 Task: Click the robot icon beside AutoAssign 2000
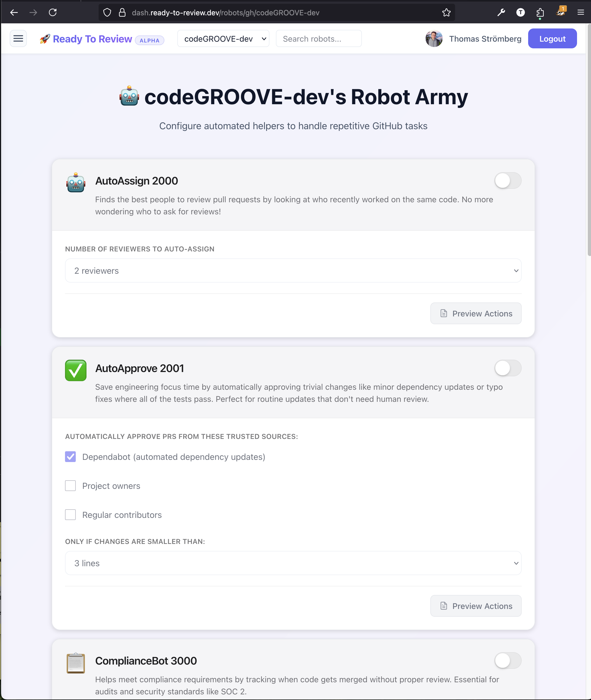(x=76, y=183)
